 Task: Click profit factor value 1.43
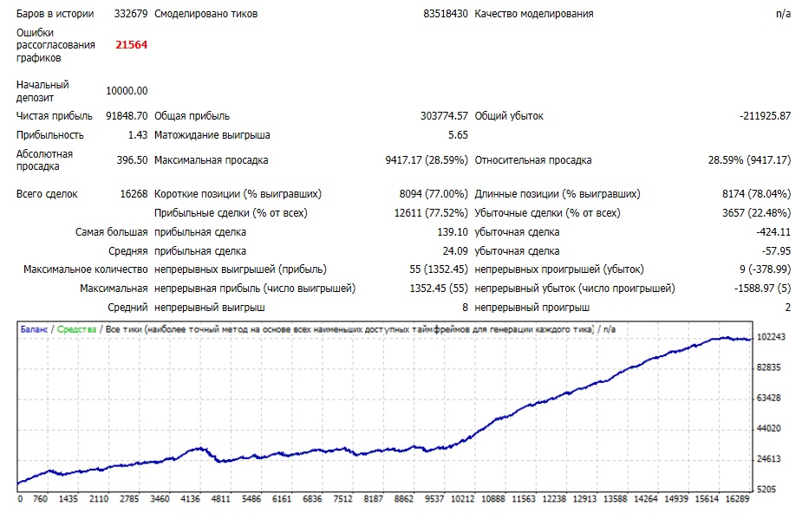(138, 135)
